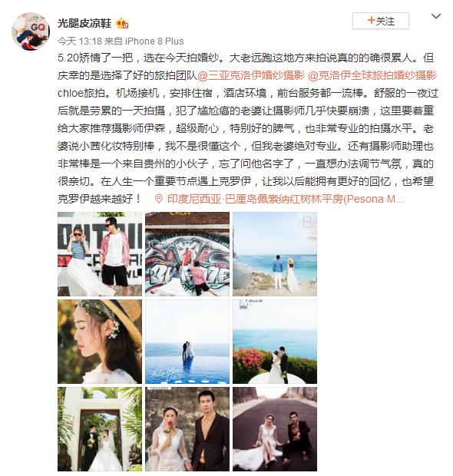Open the couple by red flowers photo
The width and height of the screenshot is (453, 476).
[275, 342]
